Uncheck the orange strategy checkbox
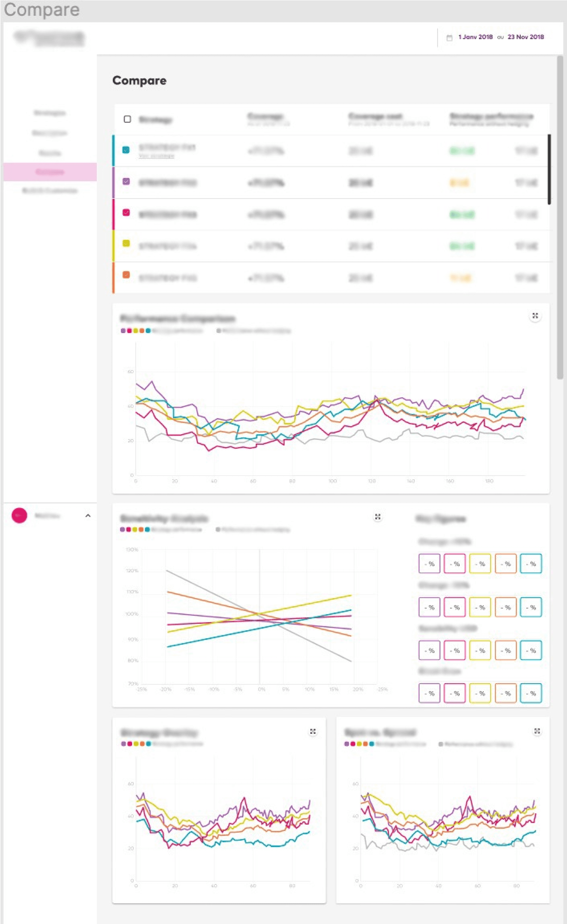 tap(126, 275)
